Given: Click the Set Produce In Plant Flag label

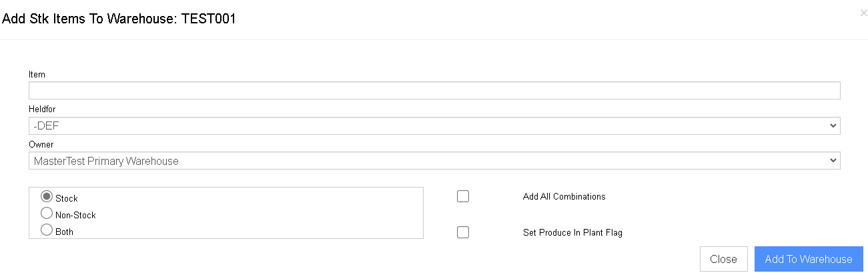Looking at the screenshot, I should pos(572,233).
